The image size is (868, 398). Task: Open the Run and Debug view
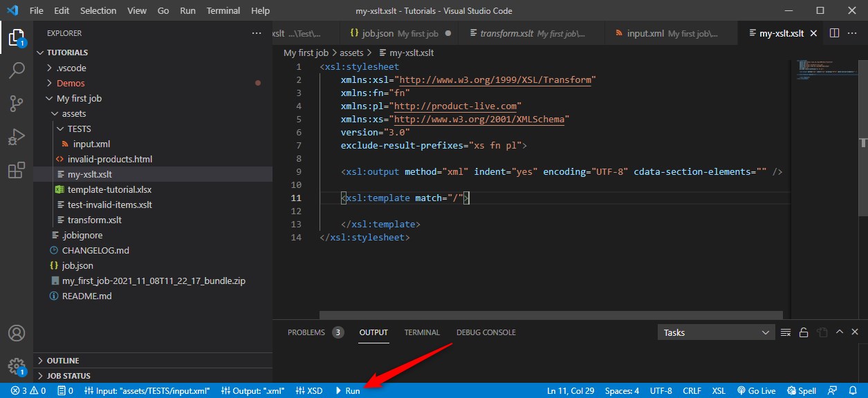click(17, 137)
